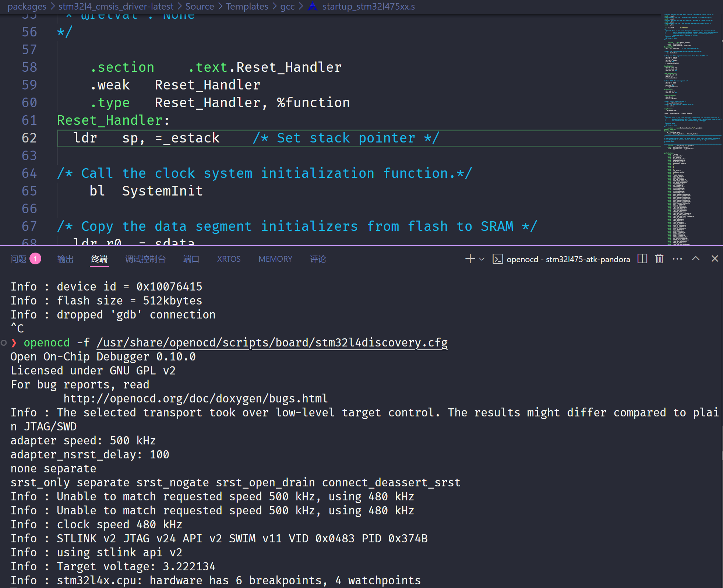Follow the openocd bugs.html URL
Viewport: 723px width, 588px height.
[195, 398]
